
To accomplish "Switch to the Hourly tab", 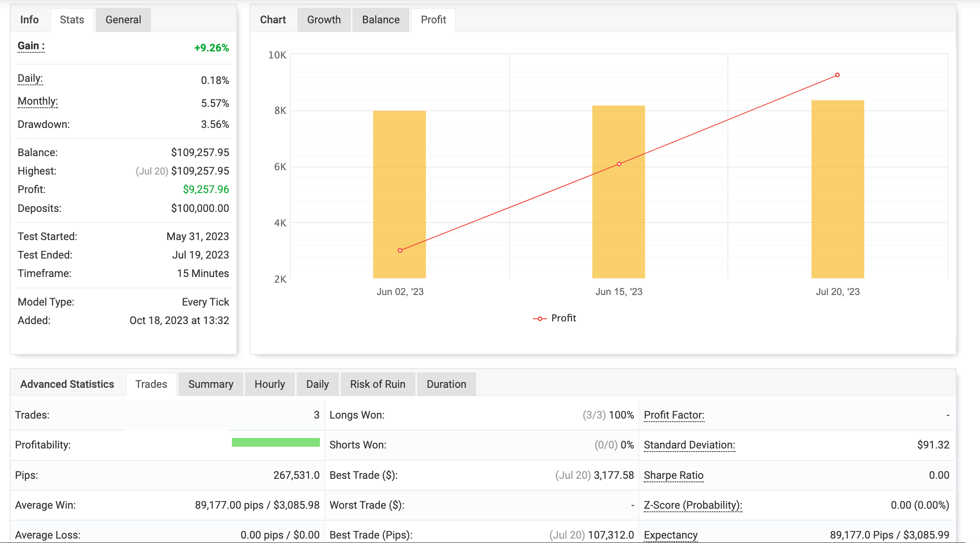I will [x=270, y=384].
